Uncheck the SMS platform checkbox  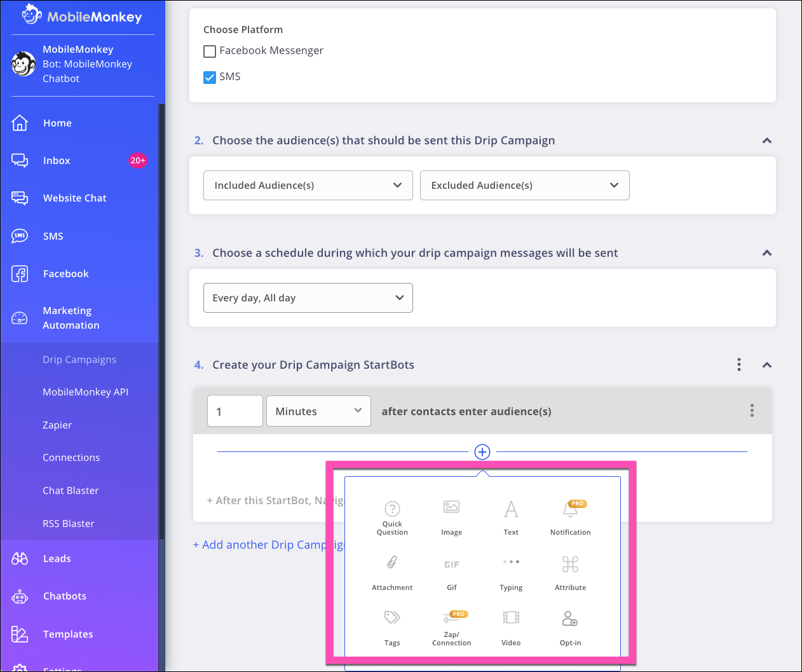[x=210, y=77]
